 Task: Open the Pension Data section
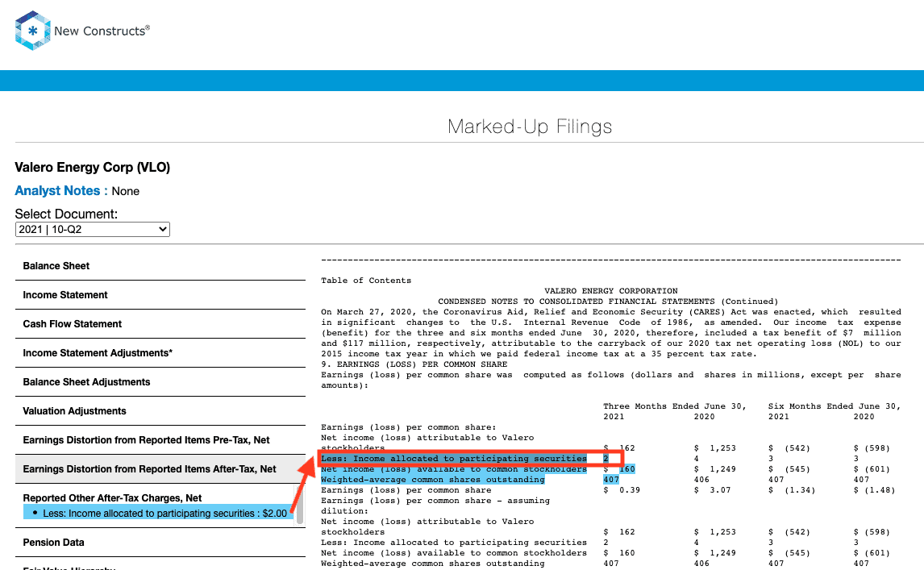tap(160, 543)
